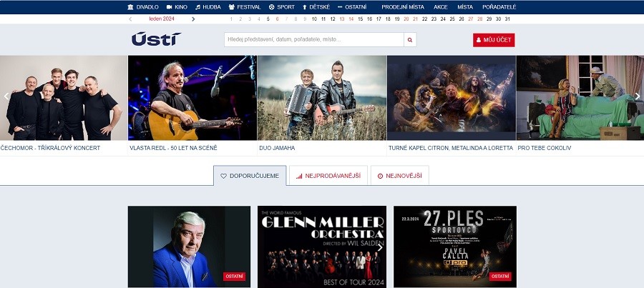Open event card with man in blue jacket
The width and height of the screenshot is (644, 288).
tap(189, 247)
